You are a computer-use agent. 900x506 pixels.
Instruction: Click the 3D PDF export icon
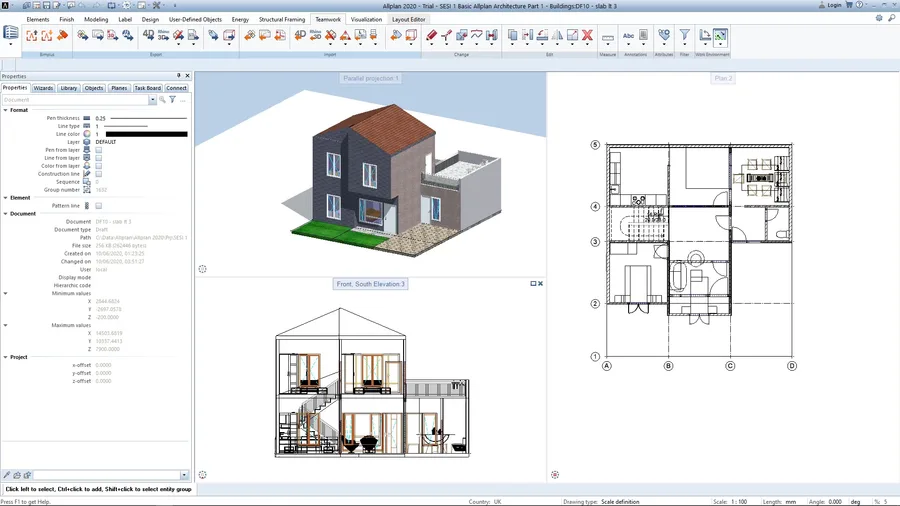112,36
